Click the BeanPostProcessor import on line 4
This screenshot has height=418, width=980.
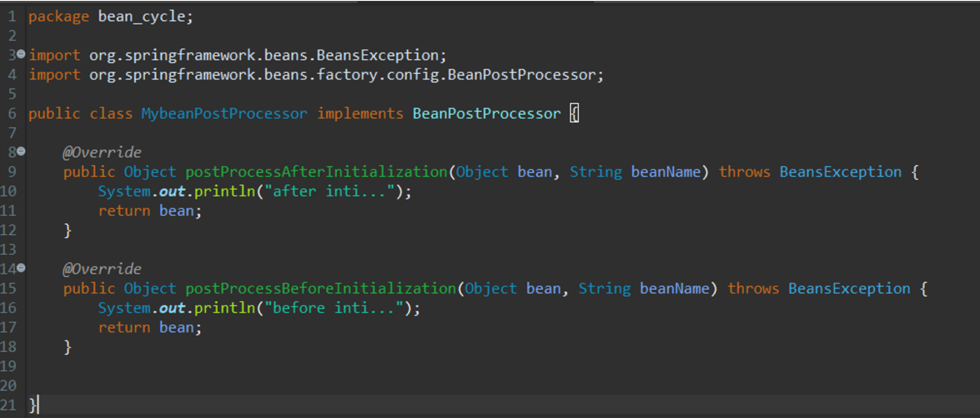346,75
